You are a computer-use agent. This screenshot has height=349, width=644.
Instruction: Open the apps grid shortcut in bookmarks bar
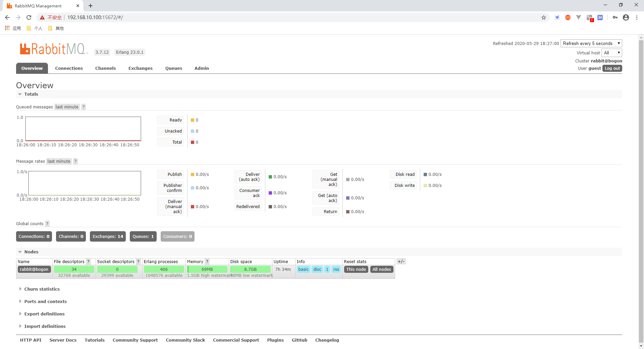point(7,28)
